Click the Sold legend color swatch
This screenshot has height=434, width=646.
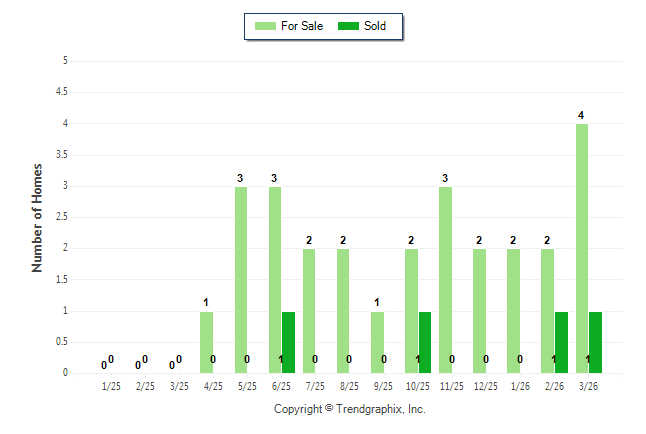point(352,26)
